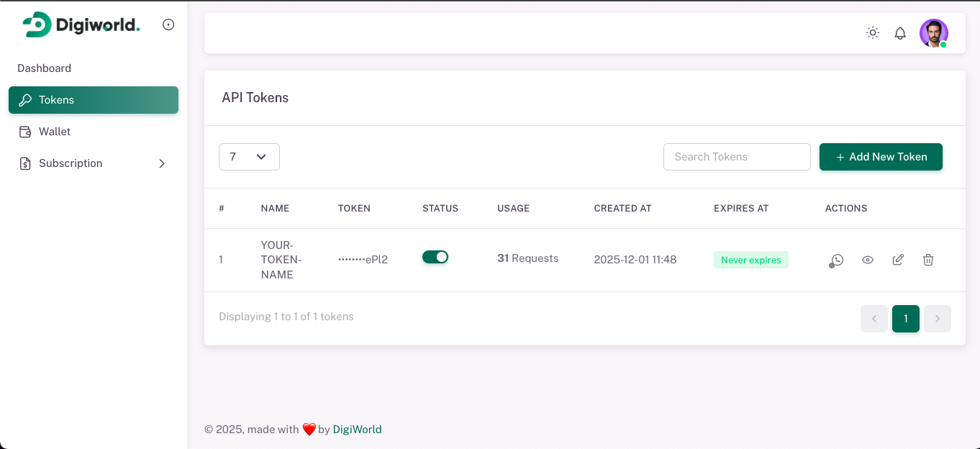
Task: Expand the Subscription menu chevron
Action: [x=162, y=163]
